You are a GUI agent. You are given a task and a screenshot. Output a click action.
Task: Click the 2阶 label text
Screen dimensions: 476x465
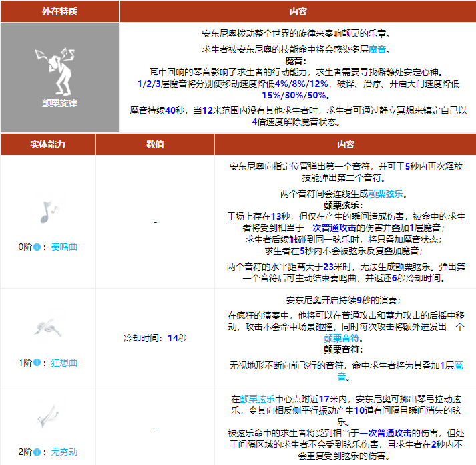pyautogui.click(x=25, y=452)
